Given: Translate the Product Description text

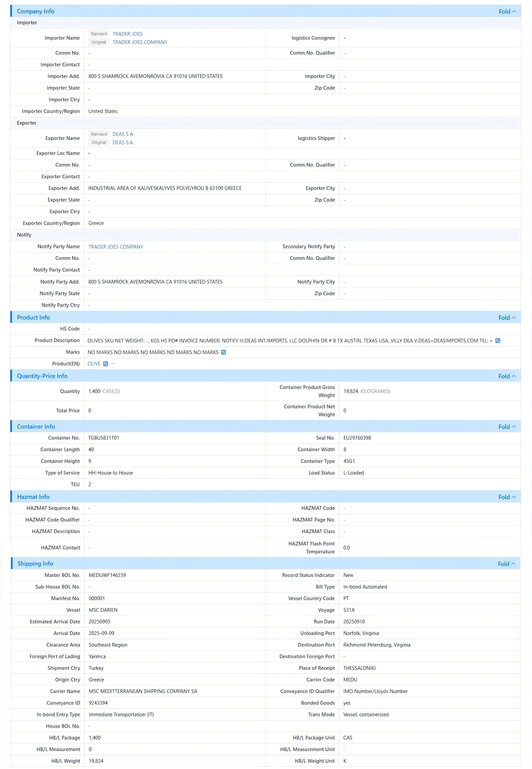Looking at the screenshot, I should 498,340.
